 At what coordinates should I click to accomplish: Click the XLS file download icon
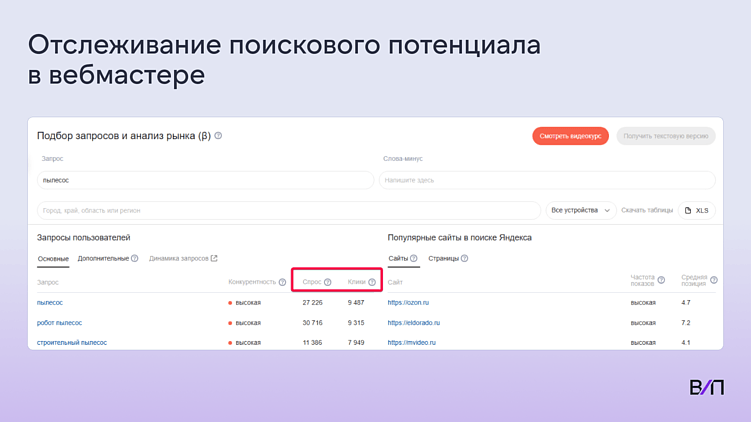pos(688,210)
